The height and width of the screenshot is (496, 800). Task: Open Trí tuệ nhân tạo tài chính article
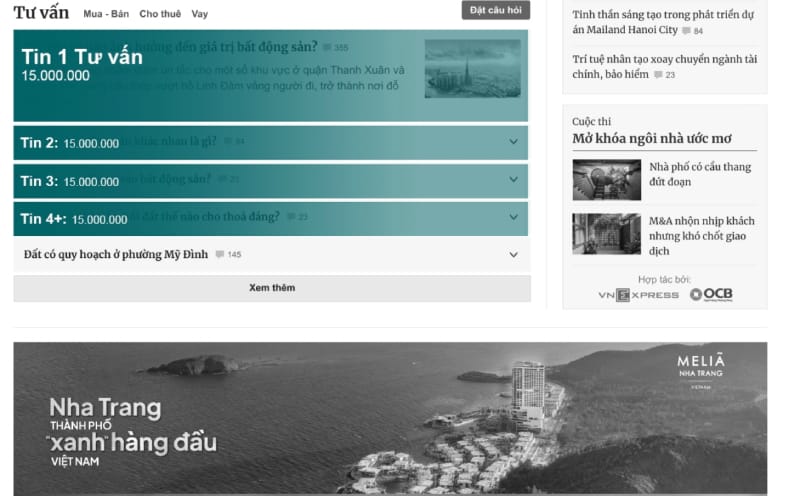point(664,66)
